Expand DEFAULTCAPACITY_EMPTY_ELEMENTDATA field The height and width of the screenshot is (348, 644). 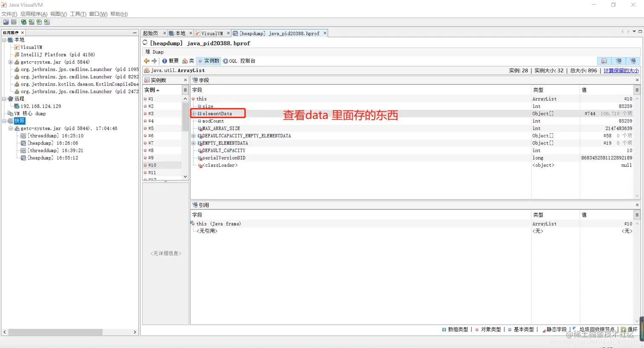(193, 136)
